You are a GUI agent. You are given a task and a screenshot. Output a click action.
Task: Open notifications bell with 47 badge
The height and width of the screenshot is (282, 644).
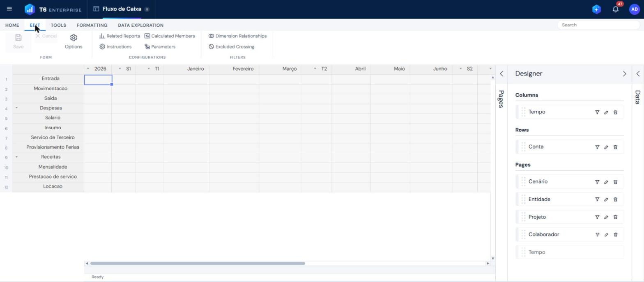(x=616, y=9)
